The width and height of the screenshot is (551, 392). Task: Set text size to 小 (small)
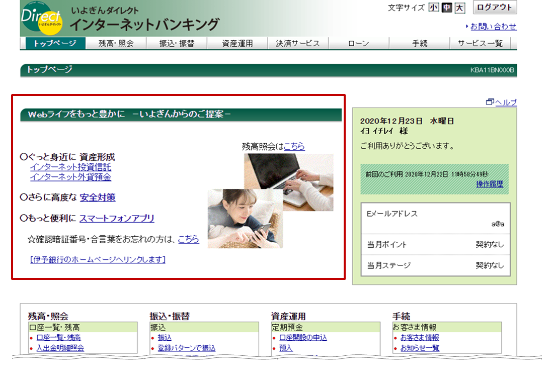[x=434, y=8]
